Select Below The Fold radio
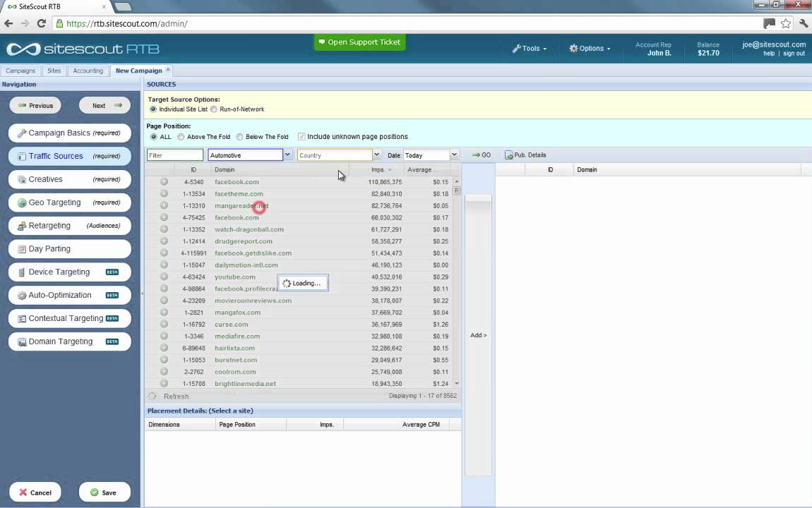812x508 pixels. click(239, 137)
